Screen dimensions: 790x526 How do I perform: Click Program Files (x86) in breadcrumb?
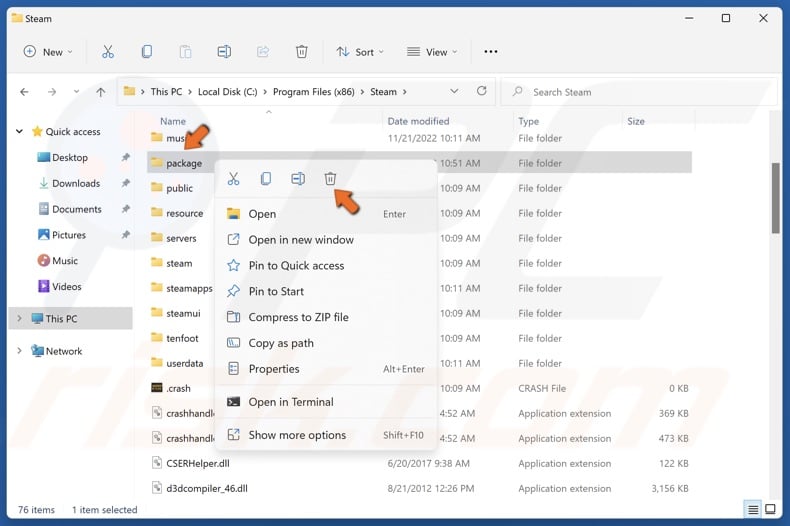313,92
